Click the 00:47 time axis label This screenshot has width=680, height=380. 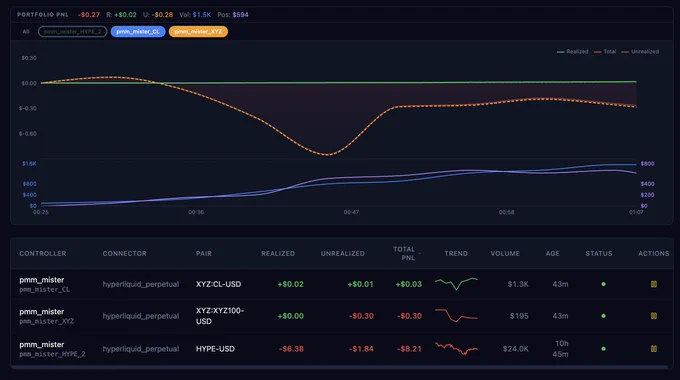coord(351,212)
